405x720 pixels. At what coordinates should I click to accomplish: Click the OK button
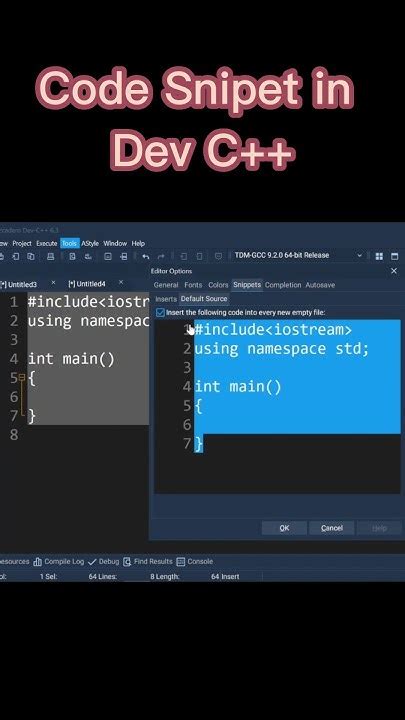coord(284,528)
